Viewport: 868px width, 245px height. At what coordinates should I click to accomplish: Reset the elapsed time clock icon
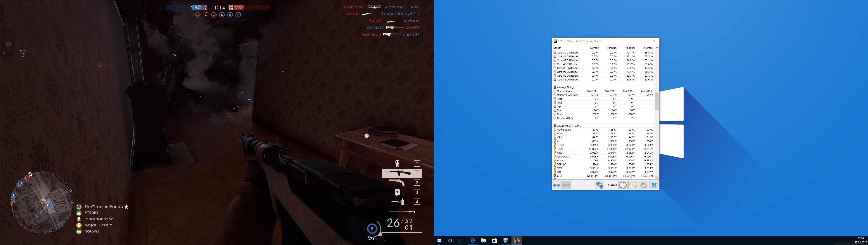pos(623,185)
